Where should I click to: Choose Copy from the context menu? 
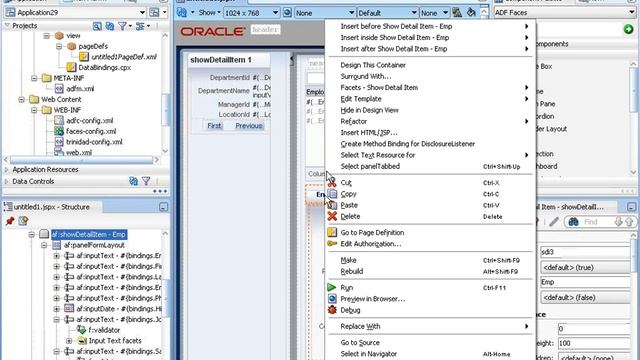click(x=430, y=194)
